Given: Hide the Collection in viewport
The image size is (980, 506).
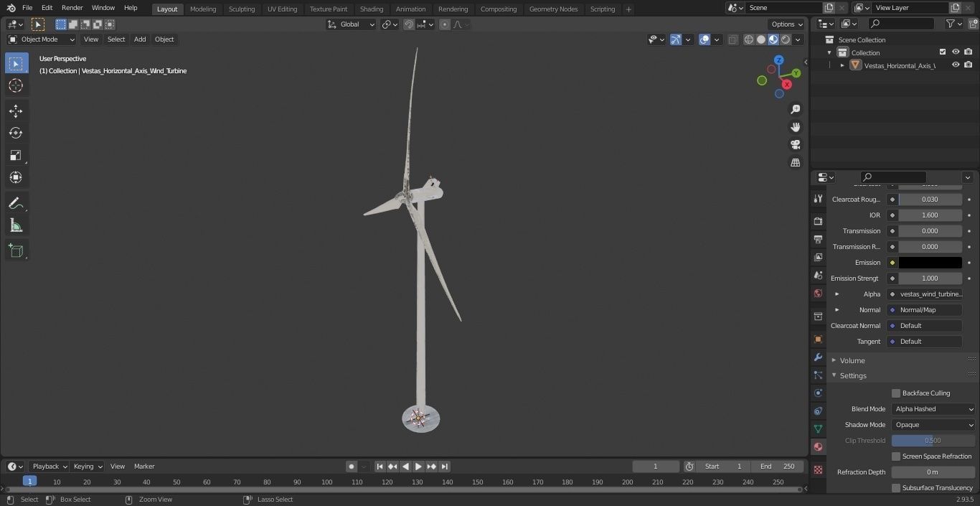Looking at the screenshot, I should click(956, 52).
